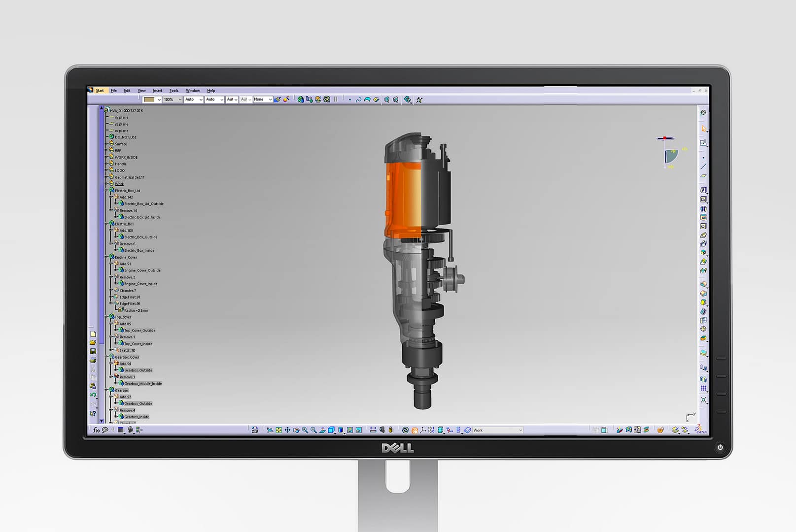This screenshot has height=532, width=796.
Task: Click the Copy Graphic Properties painter icon
Action: 277,99
